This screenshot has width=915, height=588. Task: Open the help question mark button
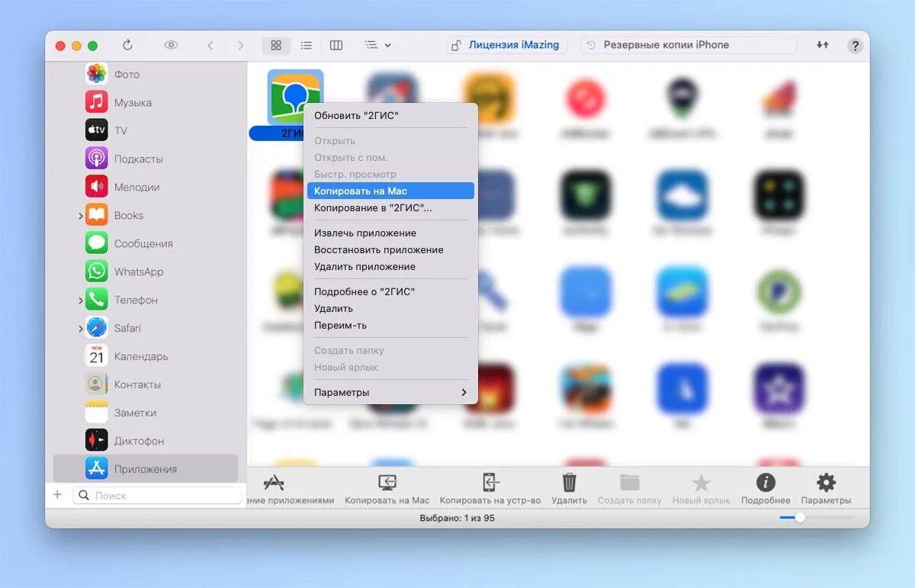[x=855, y=46]
